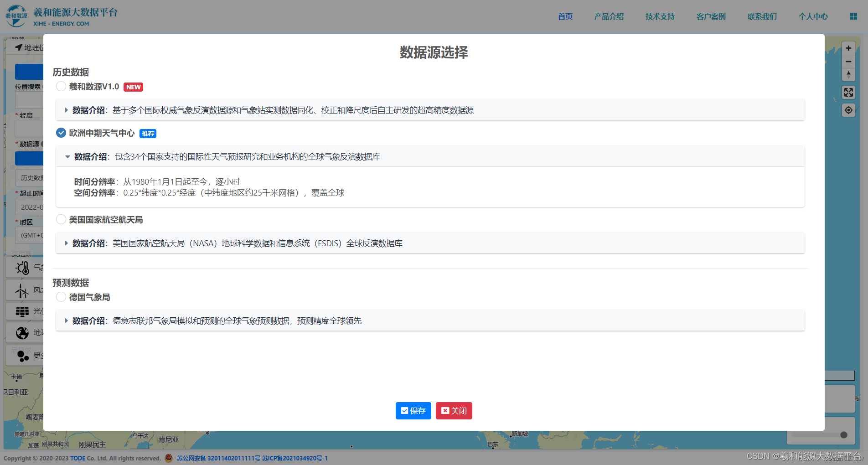Screen dimensions: 868x465
Task: Select the 欧洲中期天气中心 radio option
Action: tap(61, 133)
